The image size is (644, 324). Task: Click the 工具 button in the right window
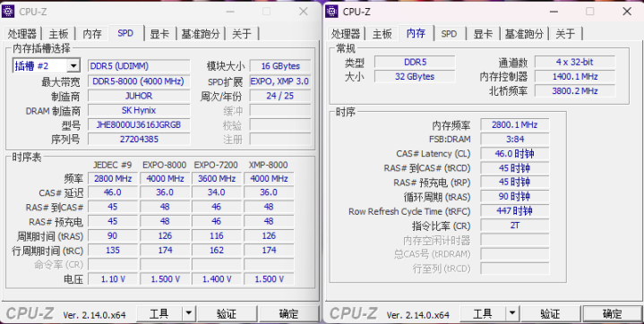pos(483,314)
